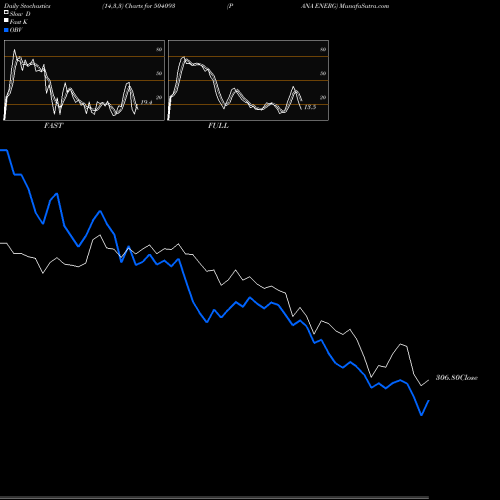Click the 80 level label in FULL chart
The width and height of the screenshot is (500, 500).
tap(323, 49)
